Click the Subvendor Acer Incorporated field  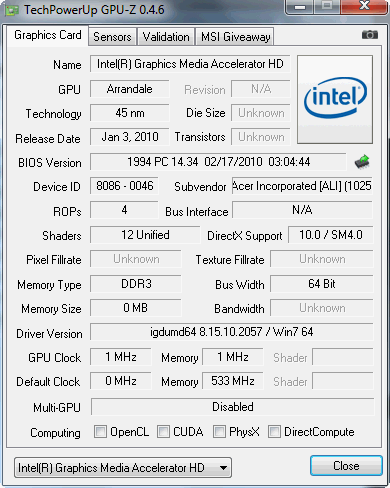(302, 186)
